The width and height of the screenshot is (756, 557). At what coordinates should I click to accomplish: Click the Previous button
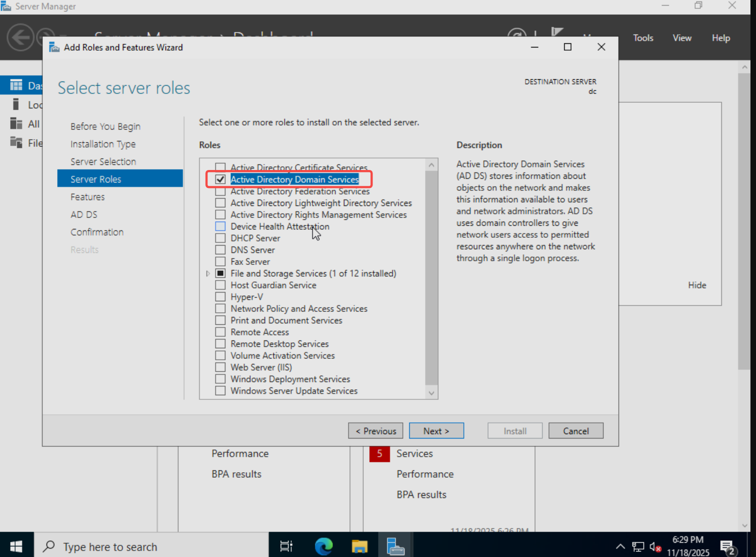click(375, 431)
